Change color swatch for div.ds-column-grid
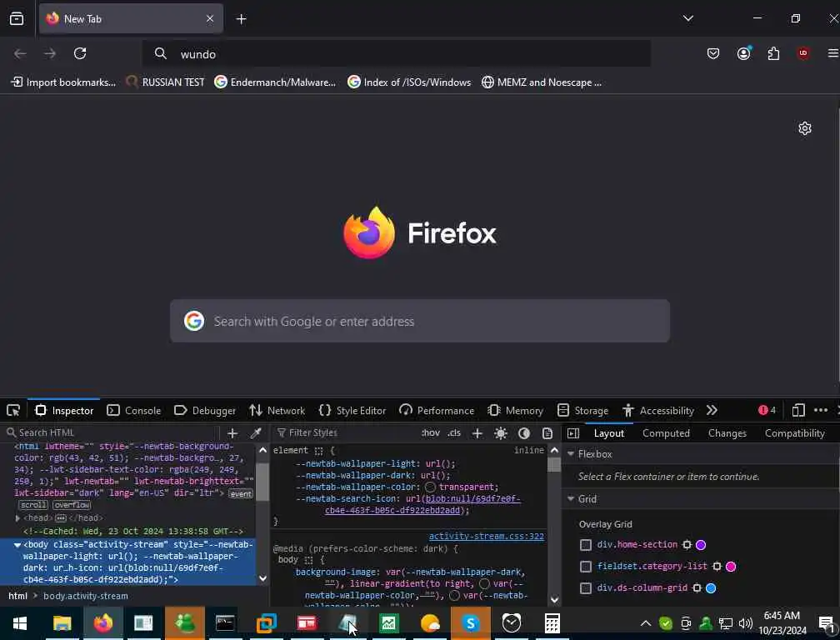Viewport: 840px width, 640px height. point(711,588)
